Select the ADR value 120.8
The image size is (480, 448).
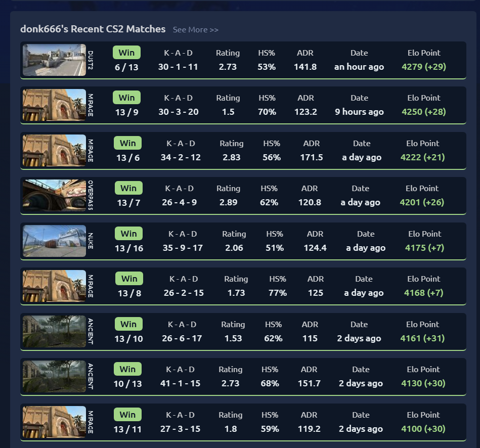[310, 202]
